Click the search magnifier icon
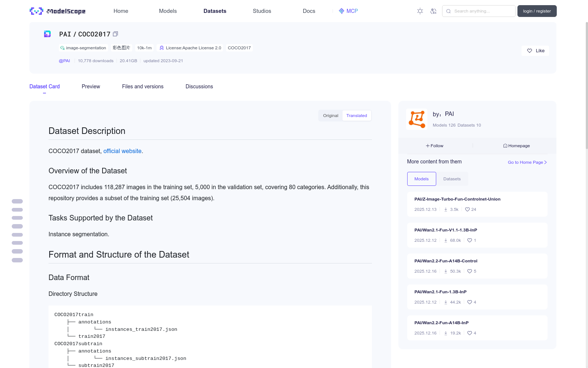 tap(448, 11)
